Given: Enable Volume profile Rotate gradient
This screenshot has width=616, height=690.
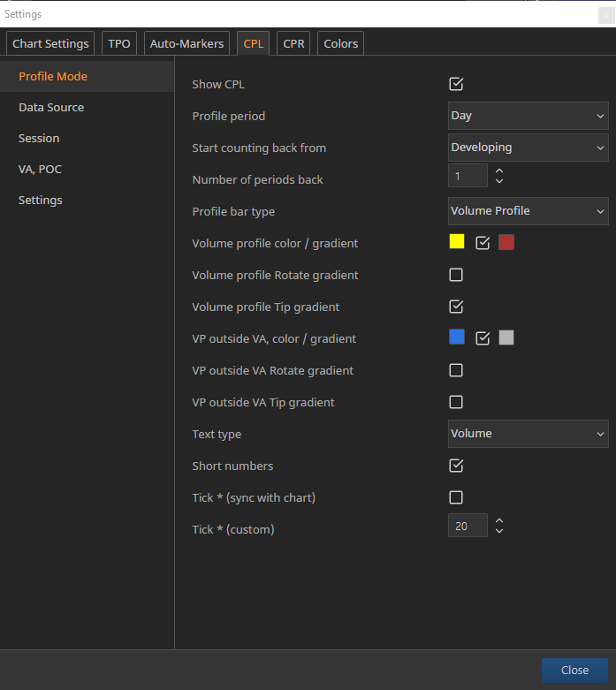Looking at the screenshot, I should click(456, 275).
